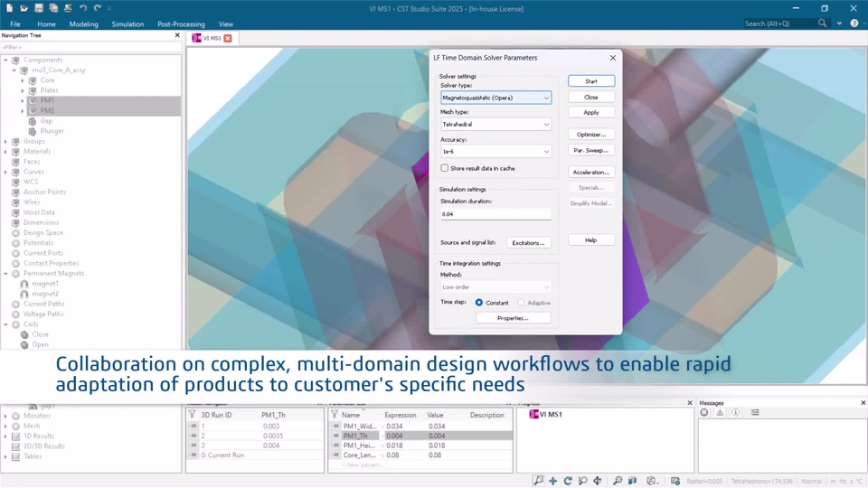Select the Zoom tool in status bar
This screenshot has height=488, width=868.
click(538, 481)
